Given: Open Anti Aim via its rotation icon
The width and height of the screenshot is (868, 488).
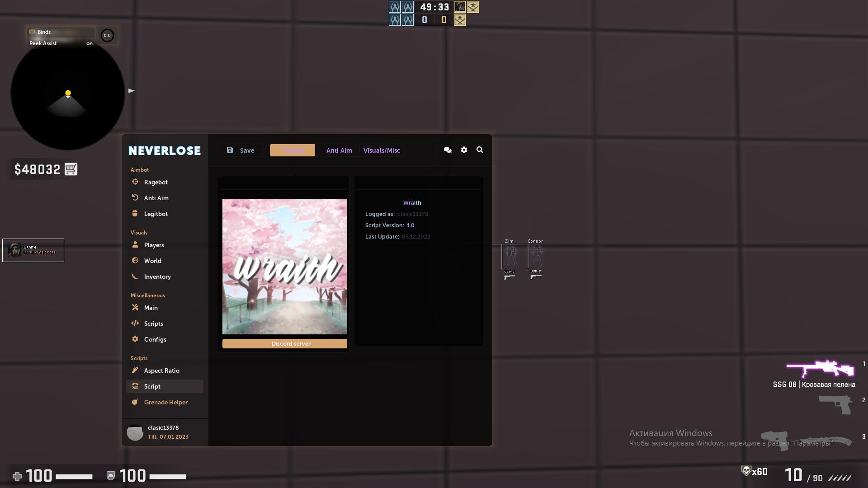Looking at the screenshot, I should [135, 197].
